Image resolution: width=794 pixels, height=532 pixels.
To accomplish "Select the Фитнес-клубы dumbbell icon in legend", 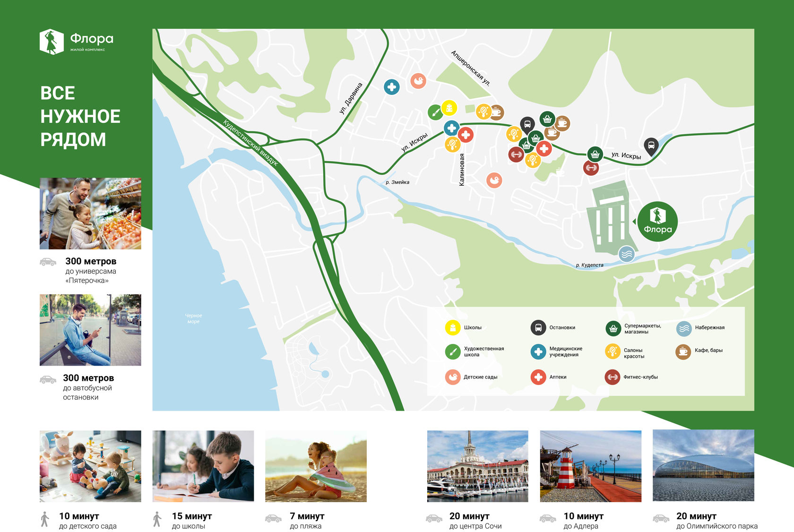I will click(613, 377).
